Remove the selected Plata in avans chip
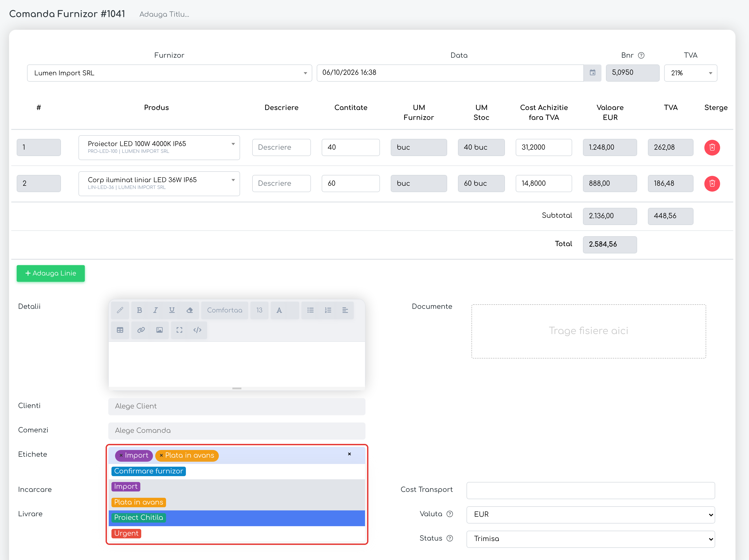Screen dimensions: 749x560 [161, 455]
